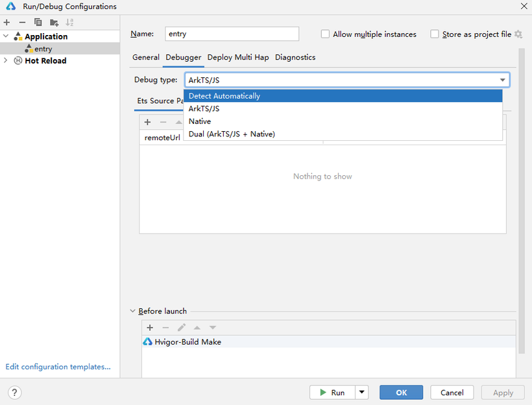Choose Dual (ArkTS/JS + Native) option

pos(343,134)
